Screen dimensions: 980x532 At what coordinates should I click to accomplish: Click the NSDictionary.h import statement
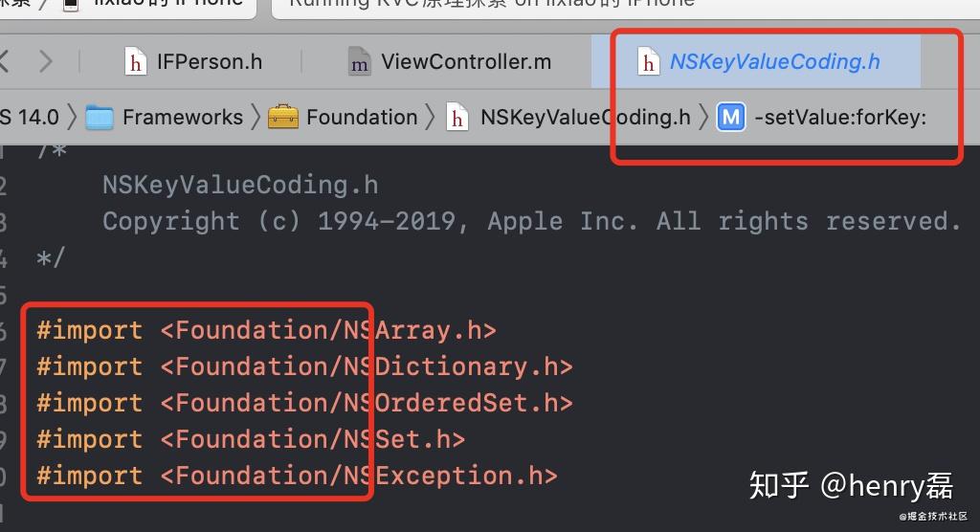pos(304,366)
